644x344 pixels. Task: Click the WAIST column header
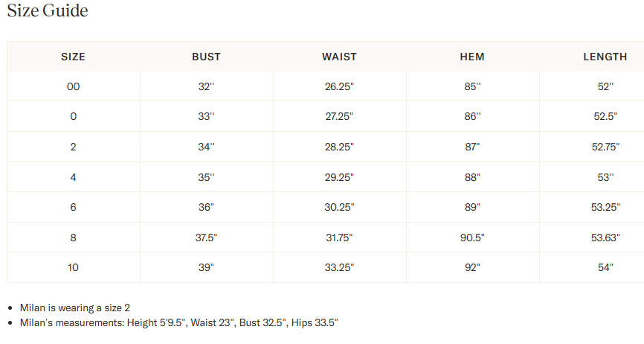[339, 57]
